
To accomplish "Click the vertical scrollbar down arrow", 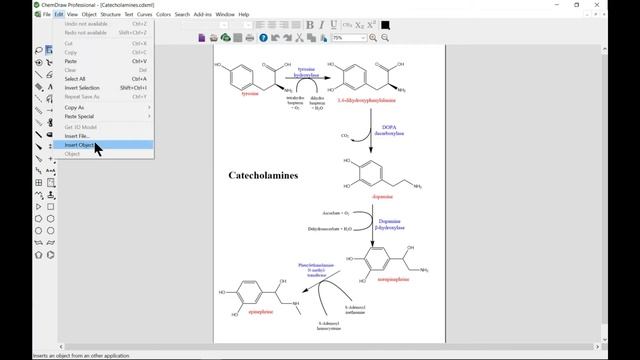I will click(x=604, y=340).
